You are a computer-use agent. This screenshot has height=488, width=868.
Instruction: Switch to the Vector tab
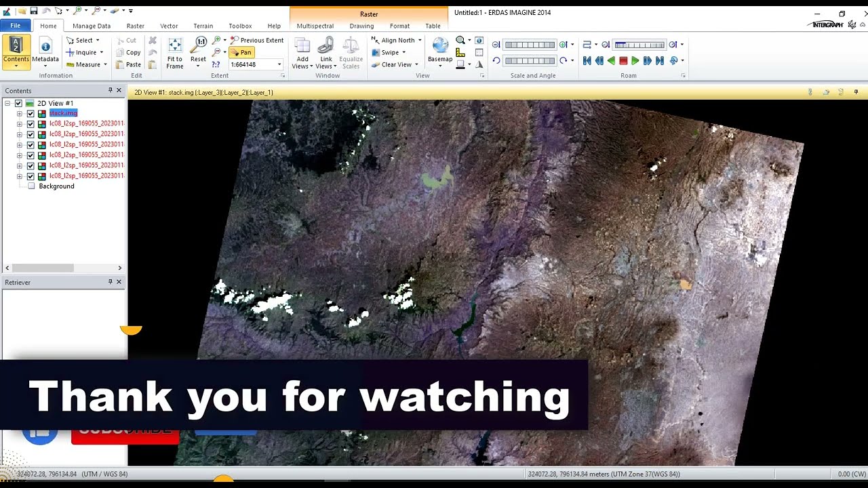(x=169, y=26)
